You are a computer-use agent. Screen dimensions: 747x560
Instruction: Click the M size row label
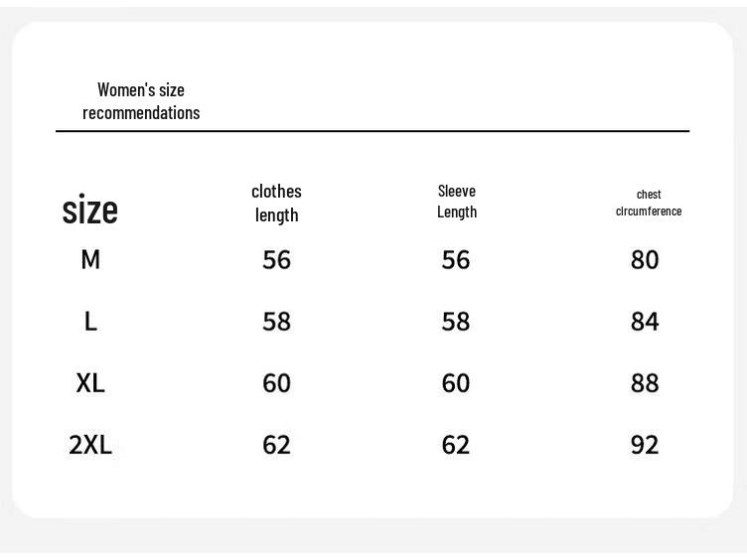[x=90, y=260]
